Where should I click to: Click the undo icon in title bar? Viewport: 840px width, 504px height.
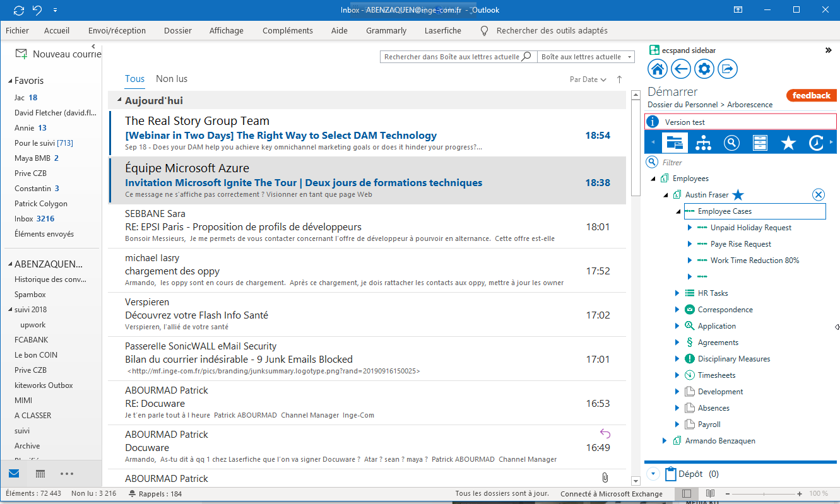point(37,10)
